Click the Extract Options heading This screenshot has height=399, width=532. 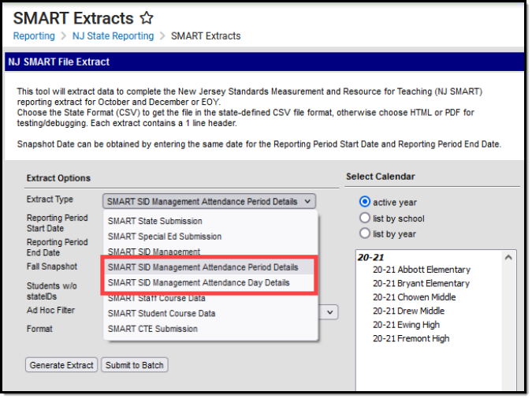pos(58,178)
